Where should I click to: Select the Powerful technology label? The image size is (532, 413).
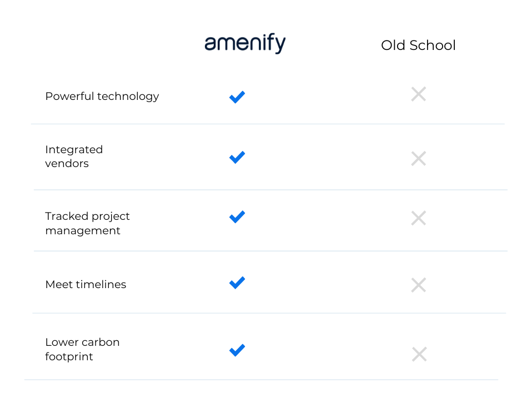(x=102, y=97)
